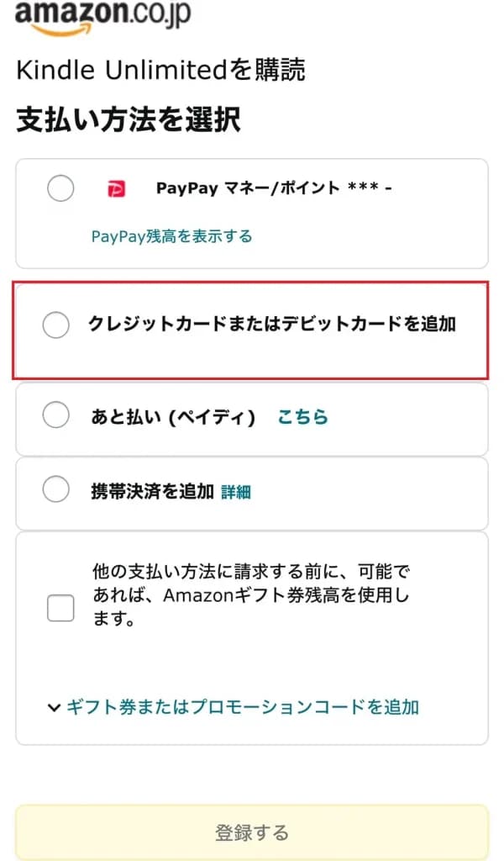
Task: Click the 支払い方法を選択 heading
Action: (x=129, y=119)
